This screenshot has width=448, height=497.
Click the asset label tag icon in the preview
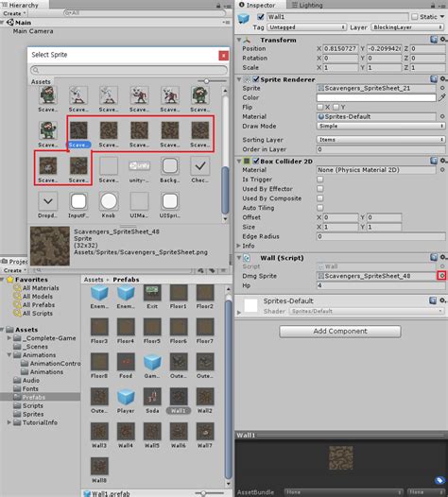(x=439, y=480)
